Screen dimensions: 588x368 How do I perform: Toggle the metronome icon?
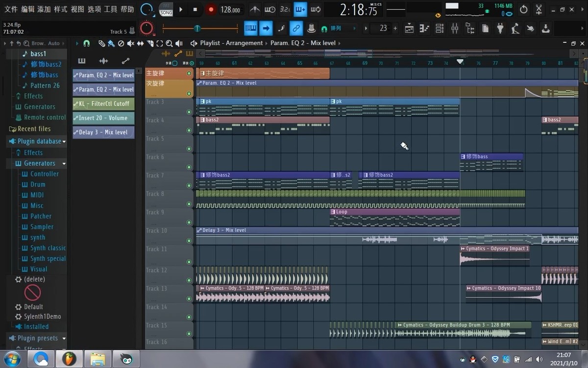click(x=255, y=9)
